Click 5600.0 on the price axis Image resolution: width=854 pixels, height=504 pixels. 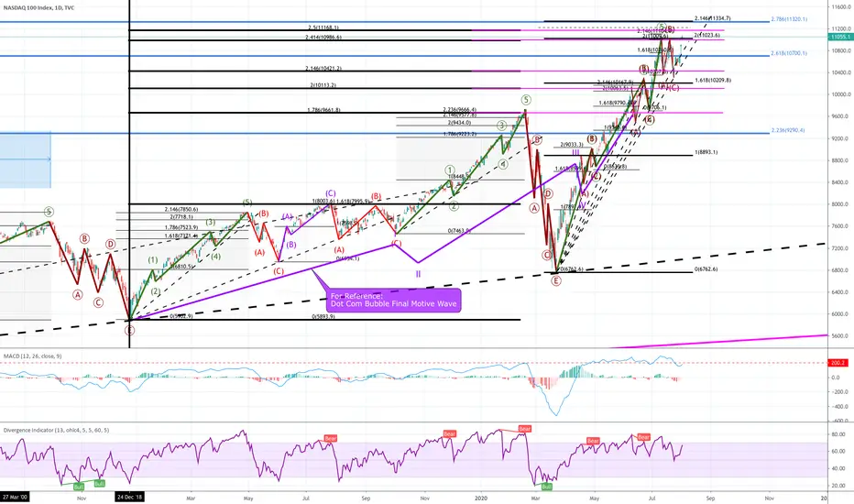tap(841, 336)
